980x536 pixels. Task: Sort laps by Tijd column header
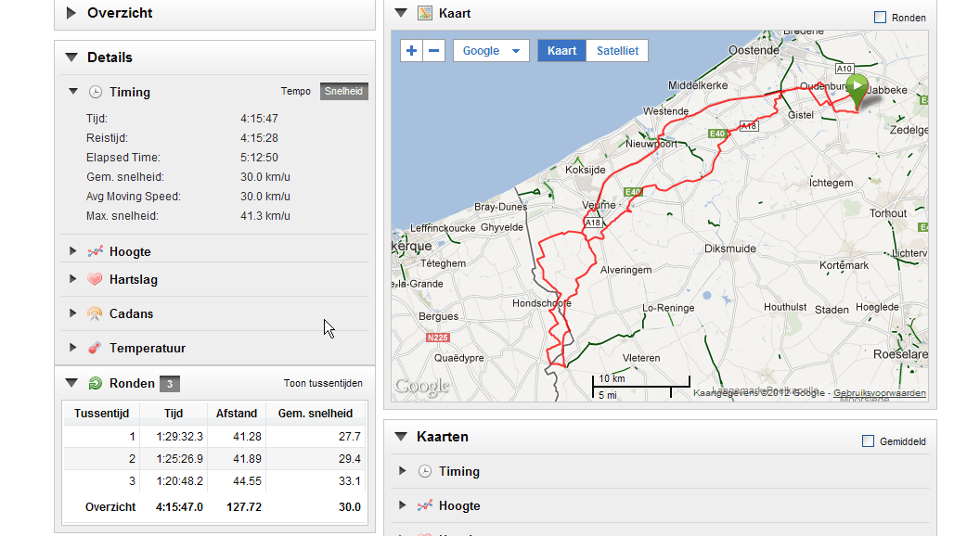click(174, 414)
